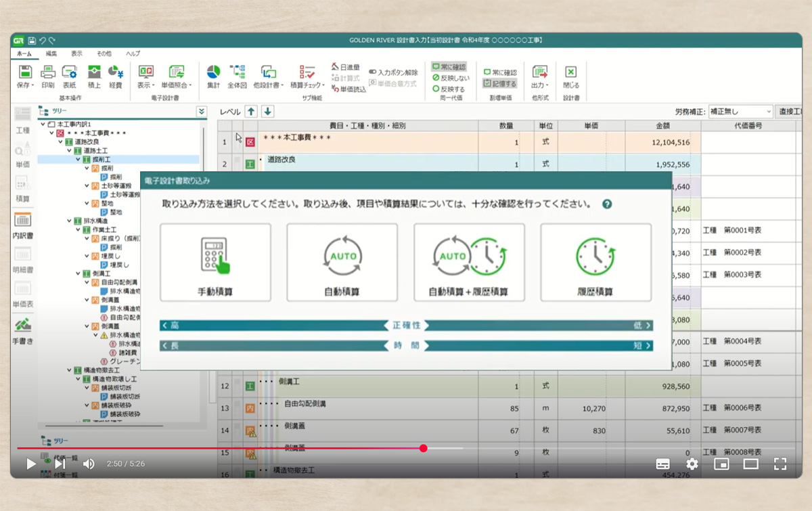Open 明細書 view from sidebar
Viewport: 812px width, 511px height.
pyautogui.click(x=23, y=261)
